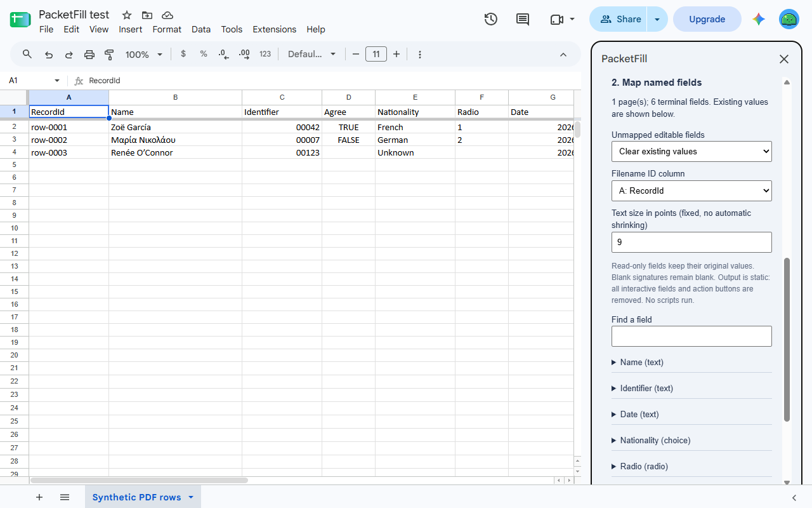This screenshot has height=508, width=812.
Task: Hide the menus with the up chevron
Action: (563, 55)
